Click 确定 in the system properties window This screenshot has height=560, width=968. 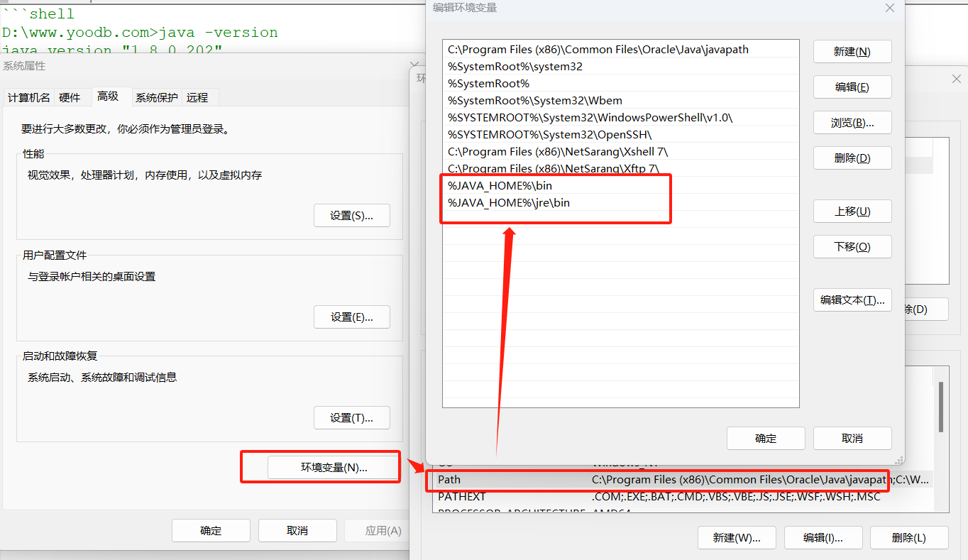211,530
